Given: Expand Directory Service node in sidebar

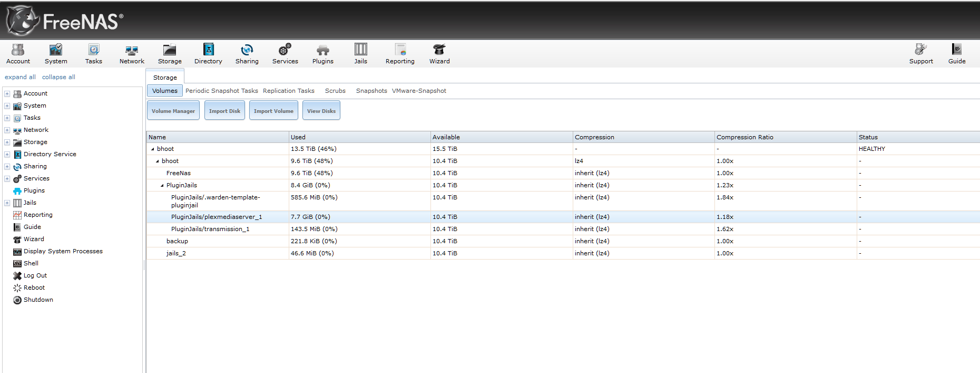Looking at the screenshot, I should 7,154.
